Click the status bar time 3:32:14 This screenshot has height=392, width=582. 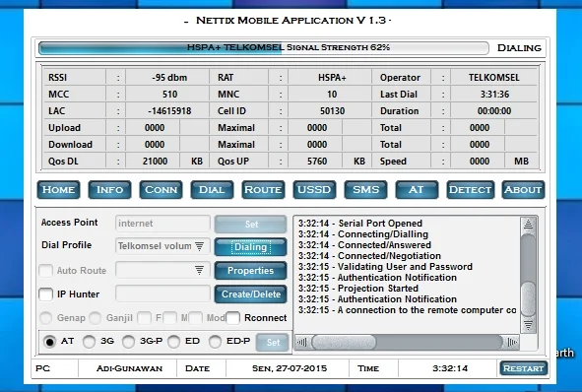[450, 368]
